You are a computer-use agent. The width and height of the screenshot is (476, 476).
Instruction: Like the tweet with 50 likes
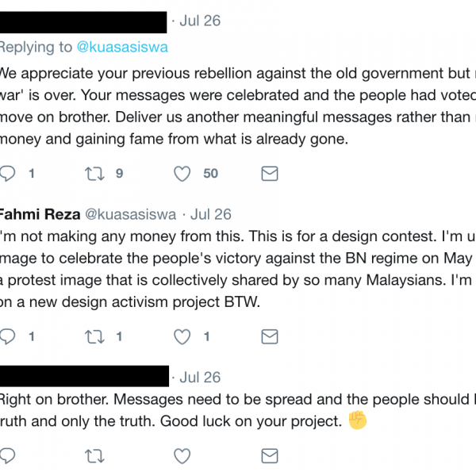pos(182,174)
